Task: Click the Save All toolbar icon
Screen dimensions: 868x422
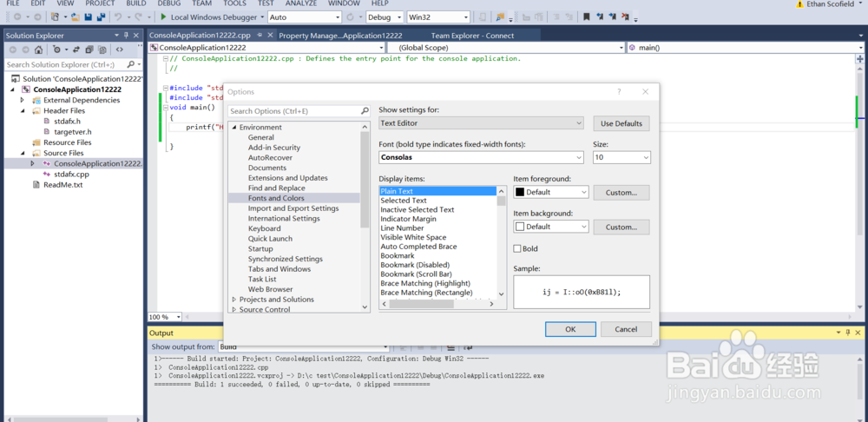Action: [101, 17]
